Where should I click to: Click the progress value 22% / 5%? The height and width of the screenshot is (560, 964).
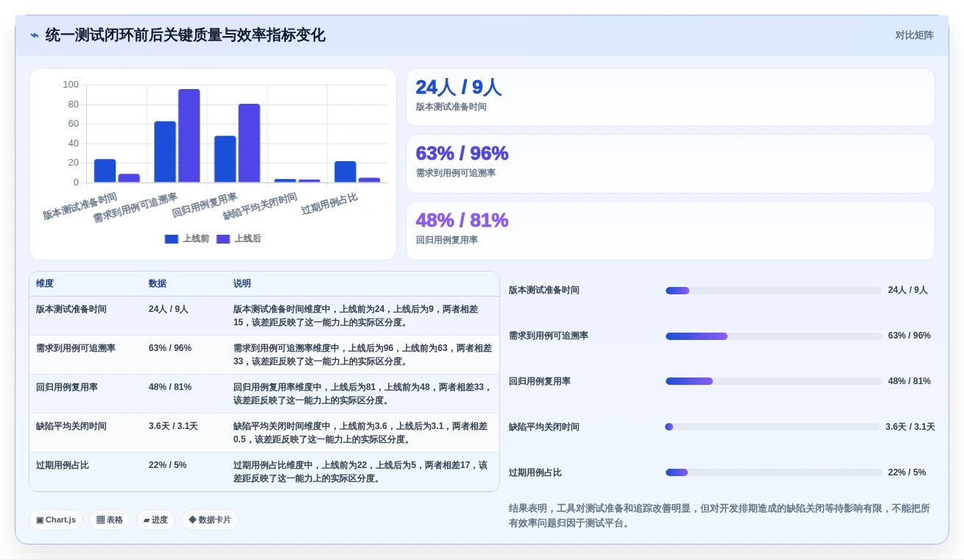pyautogui.click(x=907, y=472)
